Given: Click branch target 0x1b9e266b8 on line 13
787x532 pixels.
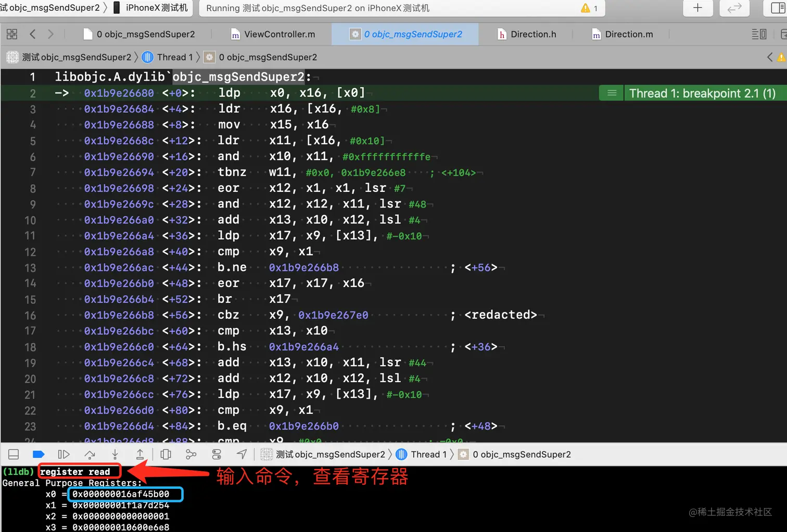Looking at the screenshot, I should 304,267.
